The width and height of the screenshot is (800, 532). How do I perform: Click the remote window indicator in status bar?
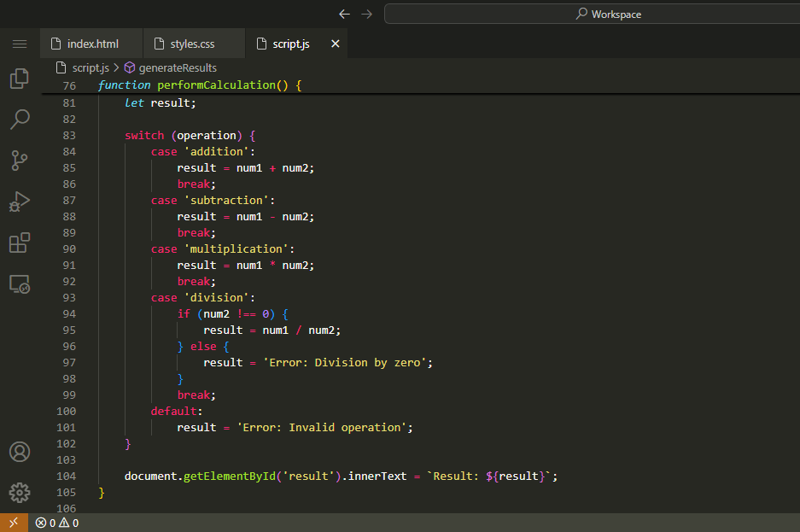click(x=14, y=523)
